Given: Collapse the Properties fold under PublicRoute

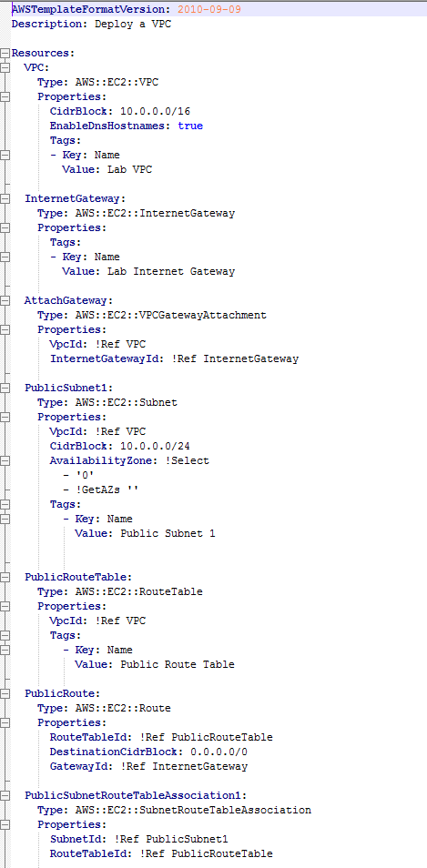Looking at the screenshot, I should (x=5, y=722).
